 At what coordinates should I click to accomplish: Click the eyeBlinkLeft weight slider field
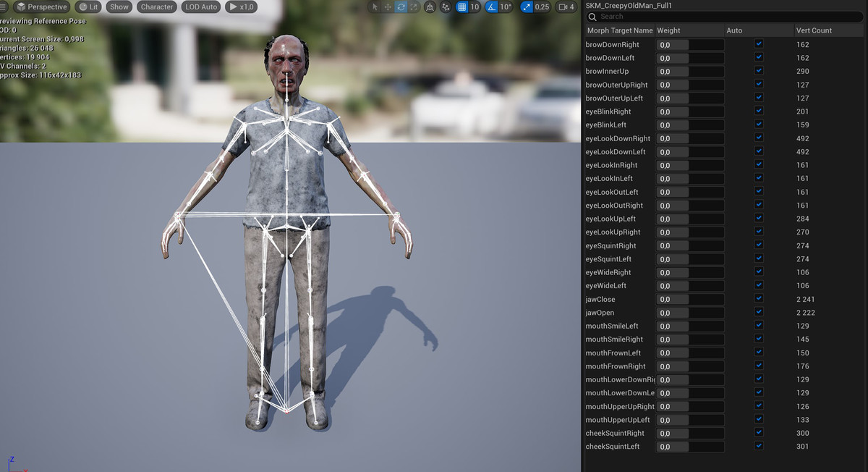pos(690,125)
